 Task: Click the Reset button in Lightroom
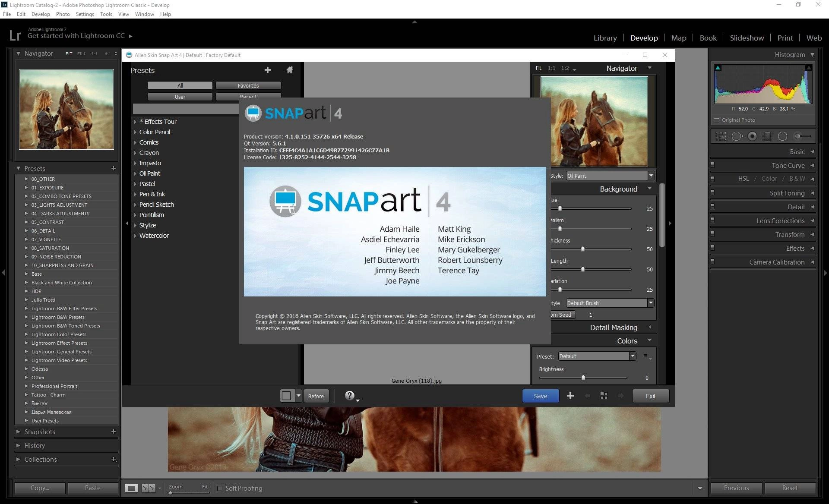coord(790,488)
